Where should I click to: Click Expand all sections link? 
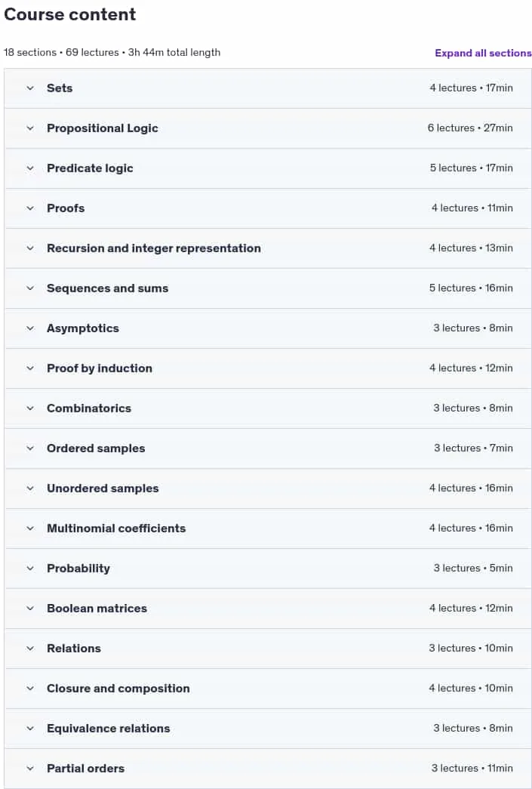pyautogui.click(x=483, y=53)
